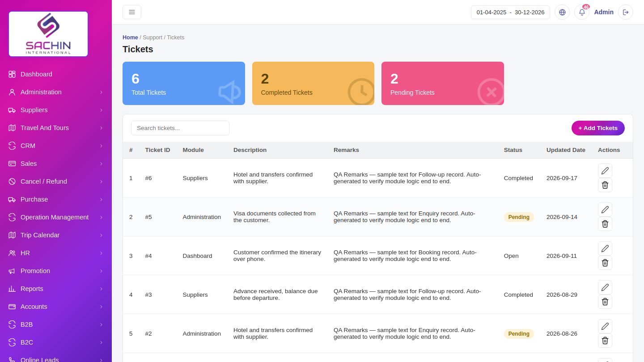Expand the Reports sidebar item
The width and height of the screenshot is (644, 362).
coord(56,289)
